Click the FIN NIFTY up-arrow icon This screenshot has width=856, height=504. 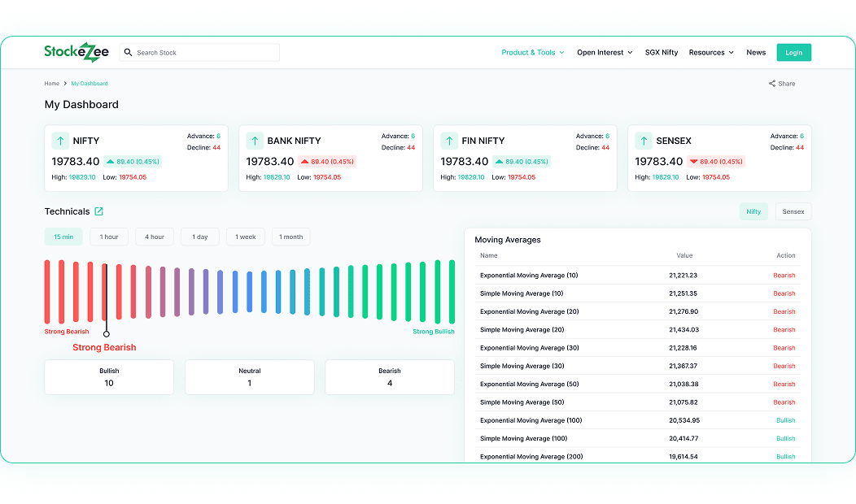(x=448, y=141)
